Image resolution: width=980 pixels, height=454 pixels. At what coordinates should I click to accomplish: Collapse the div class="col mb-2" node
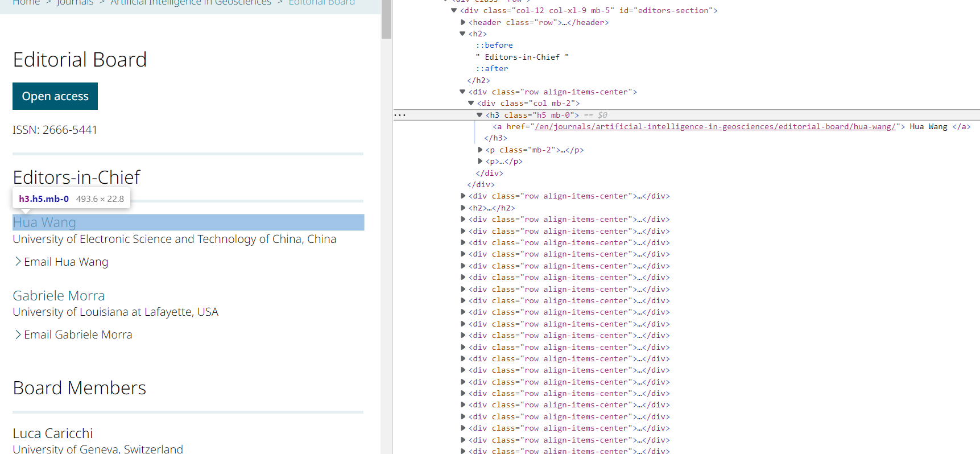coord(471,104)
